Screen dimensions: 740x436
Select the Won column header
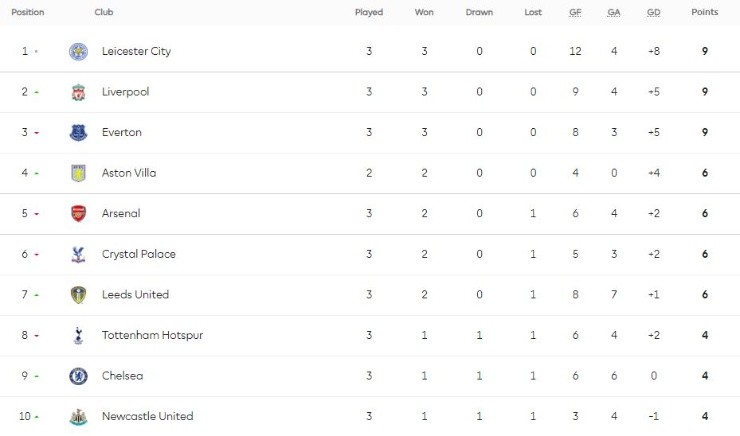pos(424,12)
